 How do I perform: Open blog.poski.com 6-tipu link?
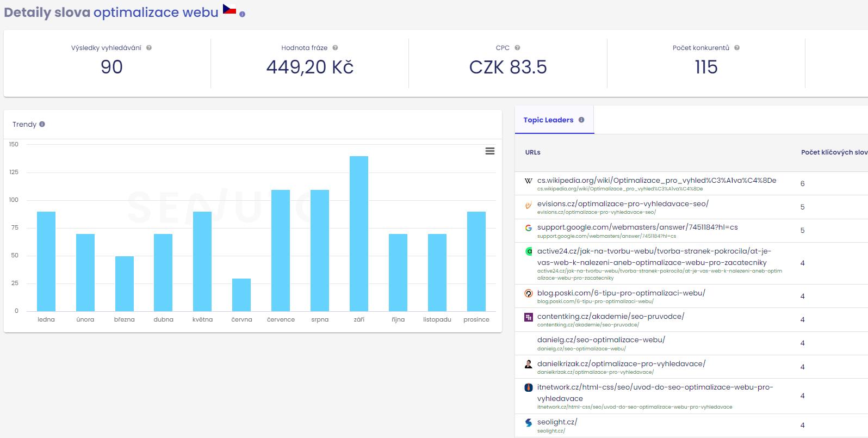621,293
